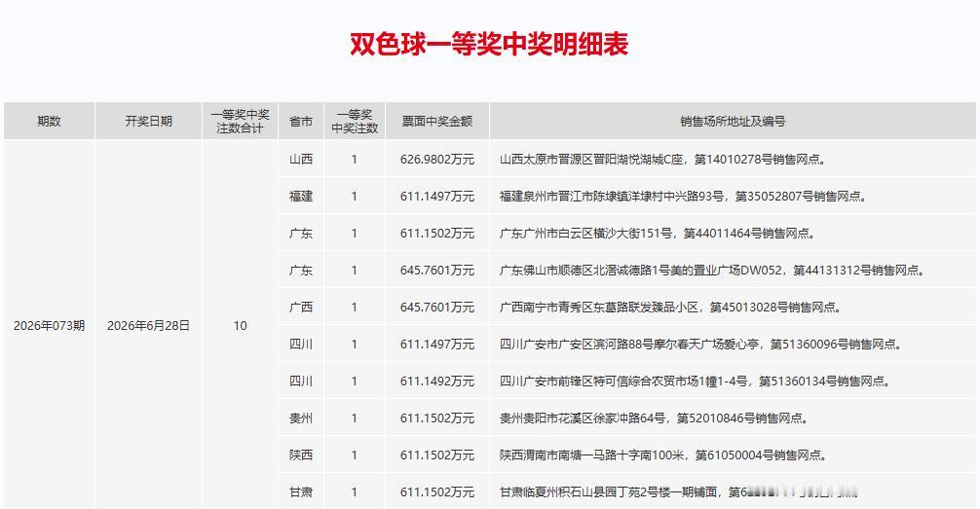This screenshot has height=509, width=980.
Task: Select the 开奖日期 column header
Action: pyautogui.click(x=148, y=121)
